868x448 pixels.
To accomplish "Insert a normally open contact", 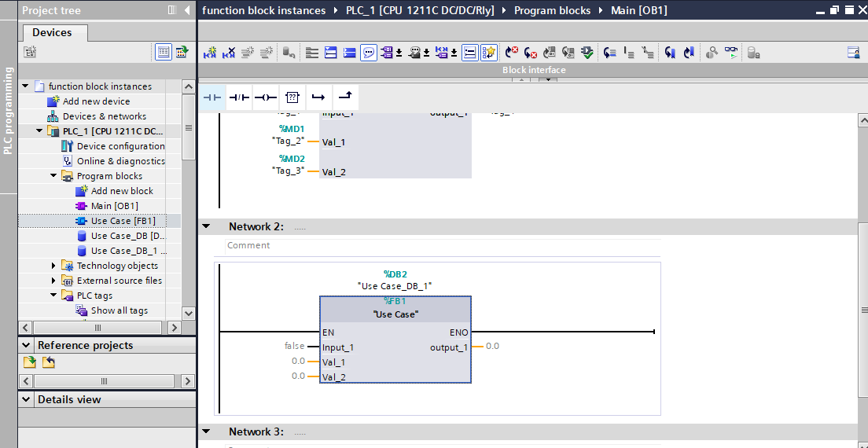I will tap(212, 97).
